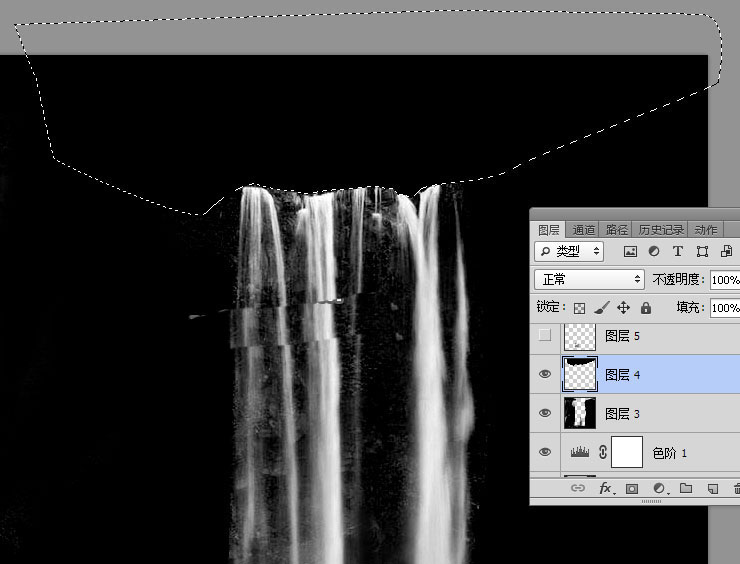The image size is (740, 564).
Task: Select the 色阶 1 layer mask thumbnail
Action: [626, 453]
